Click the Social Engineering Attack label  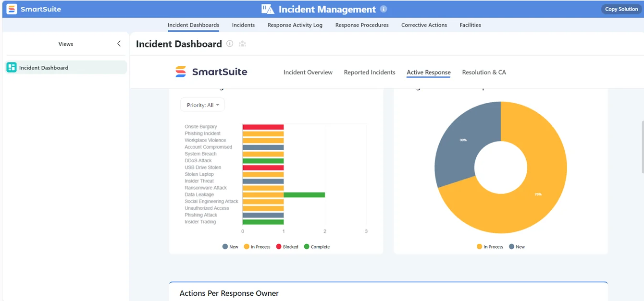[x=211, y=202]
